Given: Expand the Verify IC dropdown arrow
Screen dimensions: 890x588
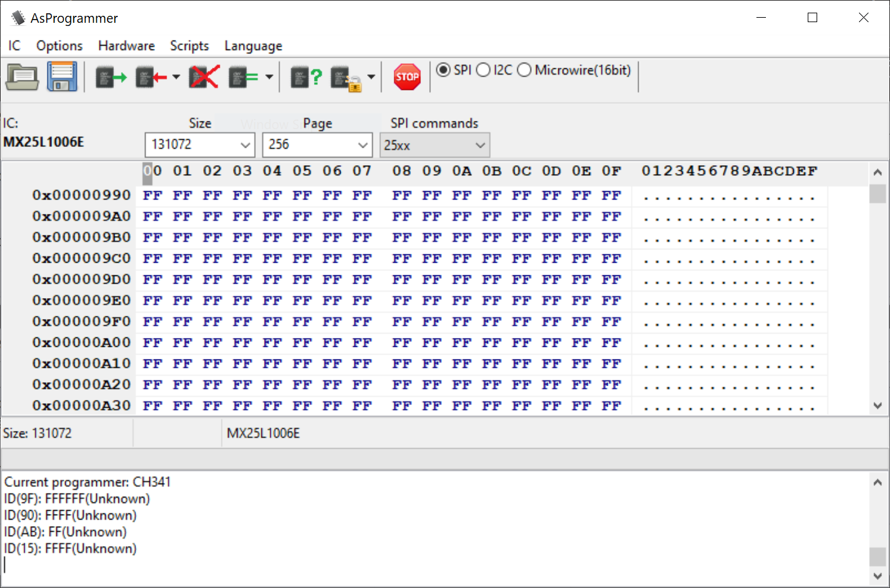Looking at the screenshot, I should point(269,77).
